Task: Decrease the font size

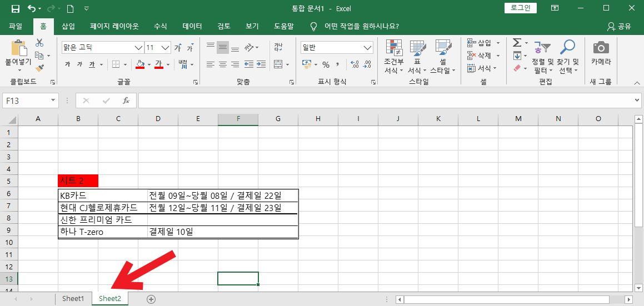Action: click(x=190, y=48)
